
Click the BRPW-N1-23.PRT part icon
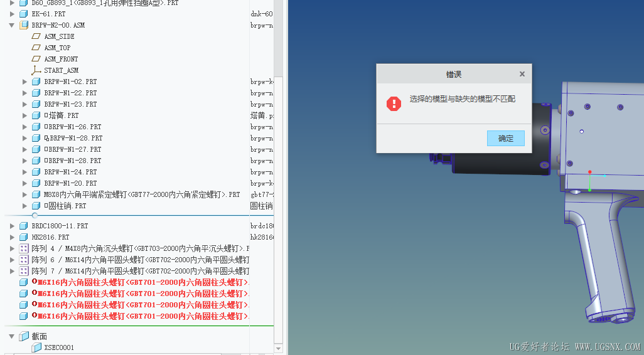pyautogui.click(x=36, y=104)
